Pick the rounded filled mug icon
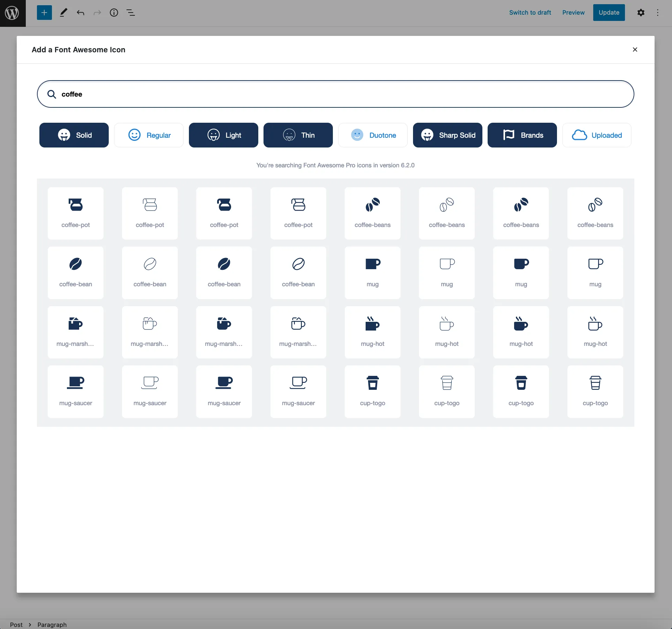 521,273
